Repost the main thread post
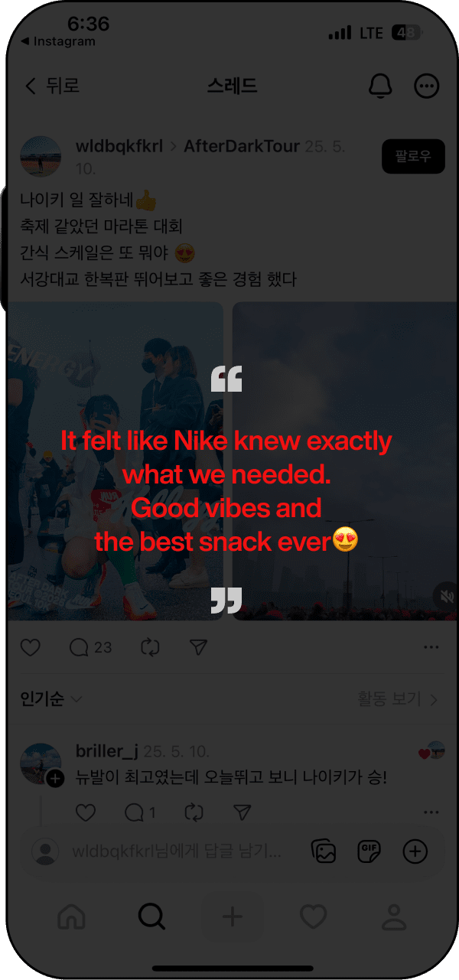The width and height of the screenshot is (459, 980). click(150, 648)
